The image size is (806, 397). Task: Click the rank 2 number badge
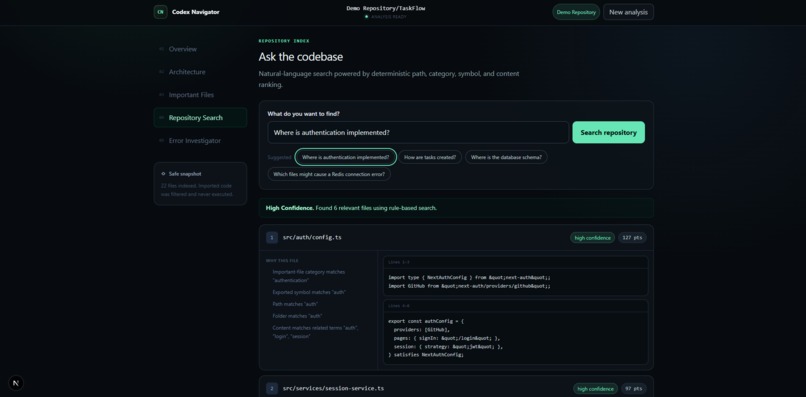[x=272, y=388]
